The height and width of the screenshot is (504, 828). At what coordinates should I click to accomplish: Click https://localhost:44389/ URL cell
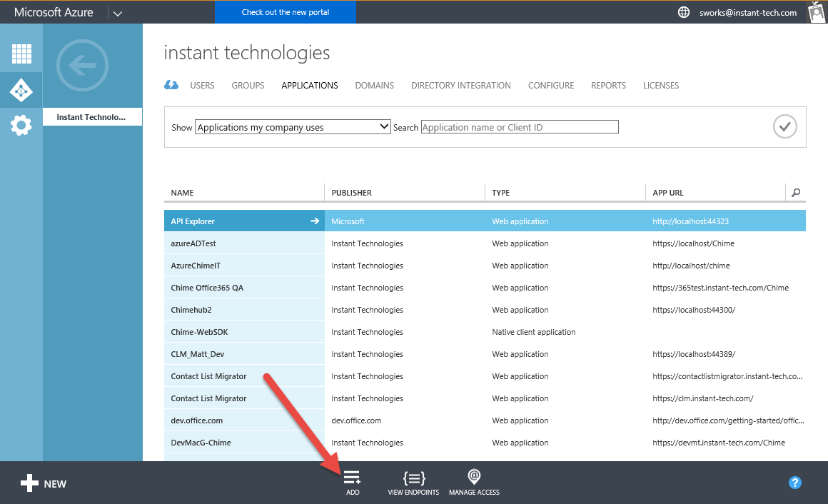point(694,355)
